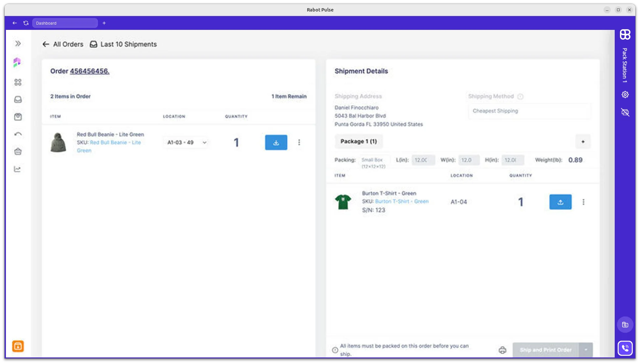This screenshot has height=364, width=640.
Task: Click the phone support icon at bottom right
Action: pyautogui.click(x=626, y=348)
